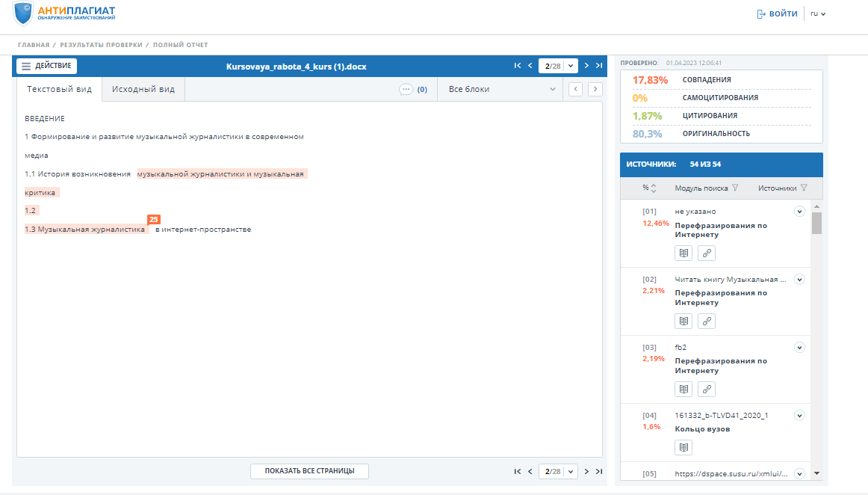Go to last page in top header navigation
The width and height of the screenshot is (868, 495).
(599, 65)
